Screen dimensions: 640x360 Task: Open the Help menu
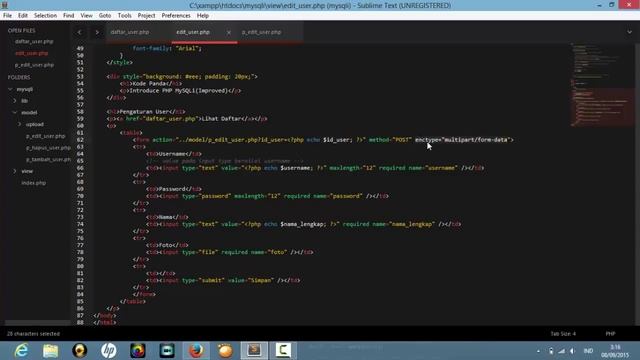[x=203, y=16]
